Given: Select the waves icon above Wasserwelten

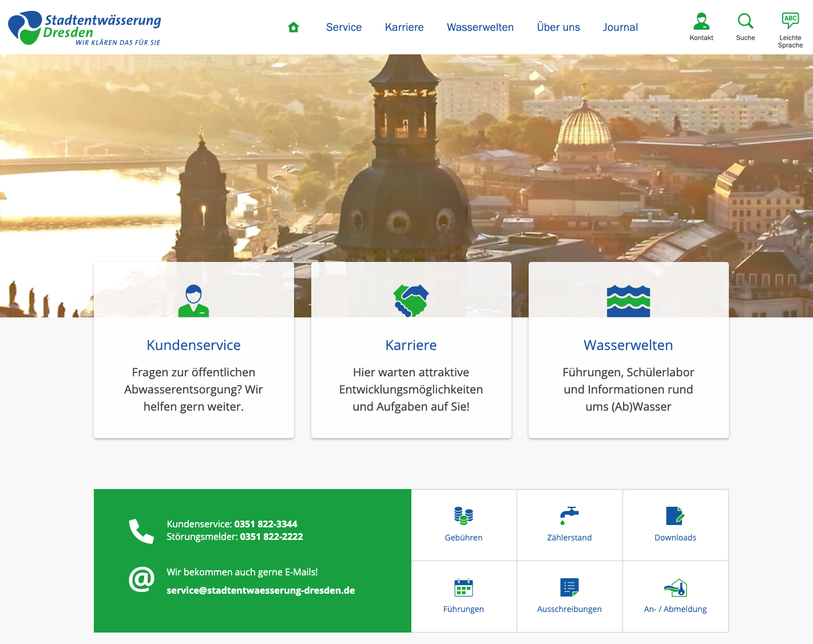Looking at the screenshot, I should 628,300.
